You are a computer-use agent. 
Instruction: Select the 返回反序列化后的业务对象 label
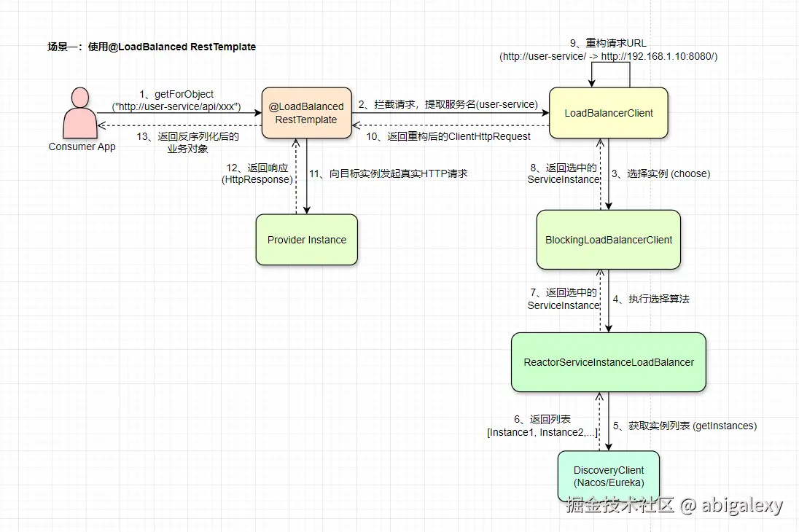(x=190, y=142)
